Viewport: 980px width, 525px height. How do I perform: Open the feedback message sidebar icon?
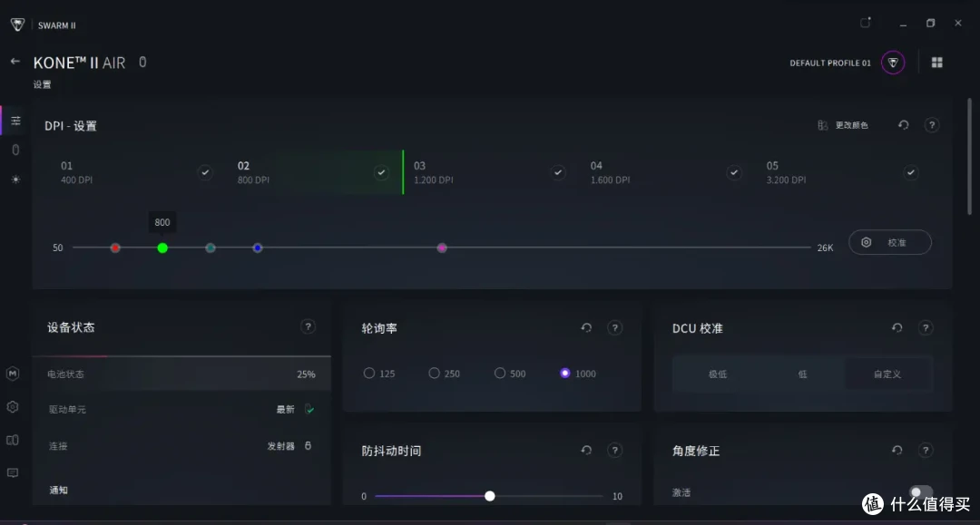click(13, 472)
